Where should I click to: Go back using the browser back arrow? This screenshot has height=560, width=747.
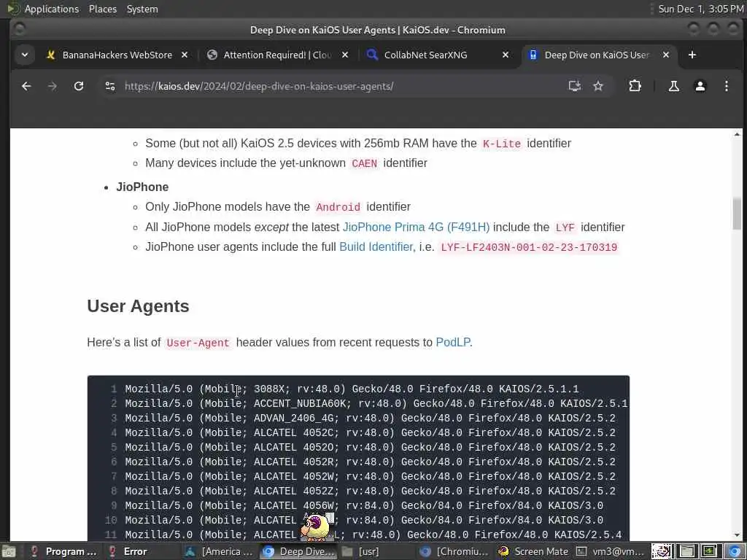(26, 86)
